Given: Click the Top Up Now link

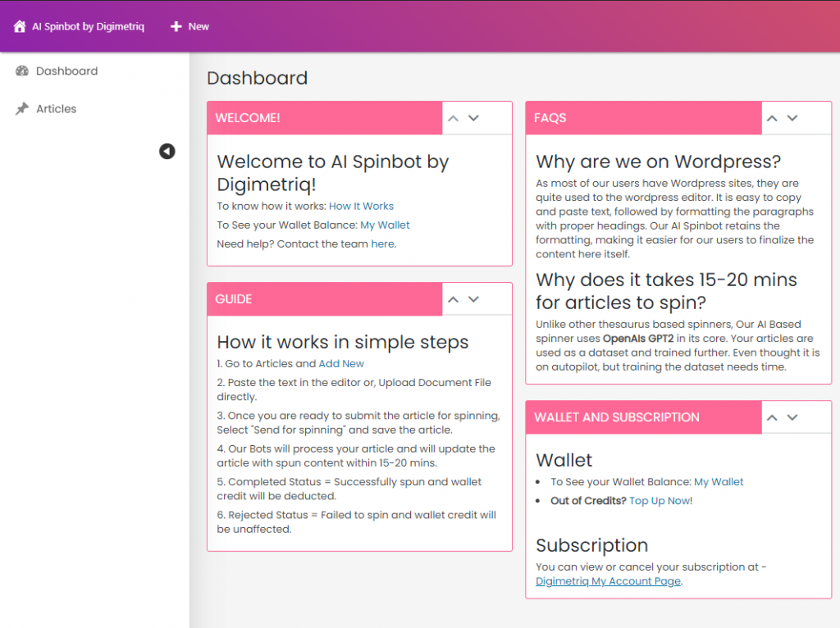Looking at the screenshot, I should (x=660, y=501).
